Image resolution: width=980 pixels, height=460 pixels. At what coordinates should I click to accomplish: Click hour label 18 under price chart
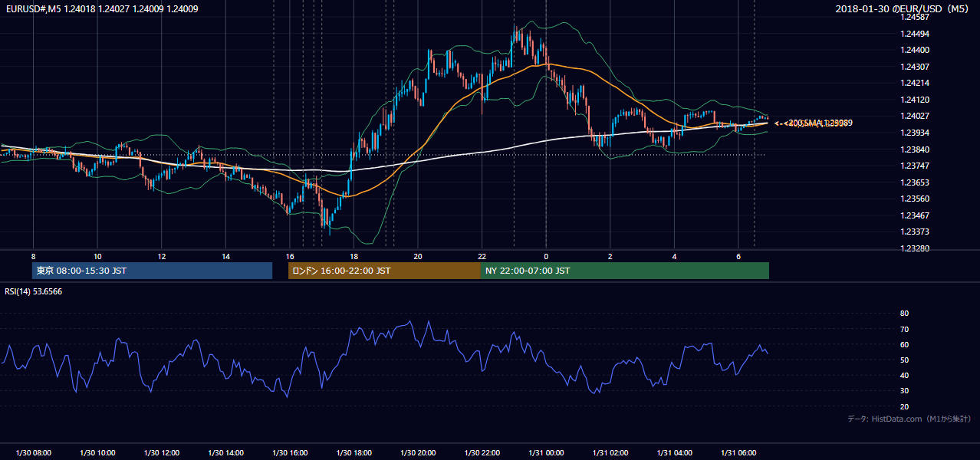click(x=354, y=256)
